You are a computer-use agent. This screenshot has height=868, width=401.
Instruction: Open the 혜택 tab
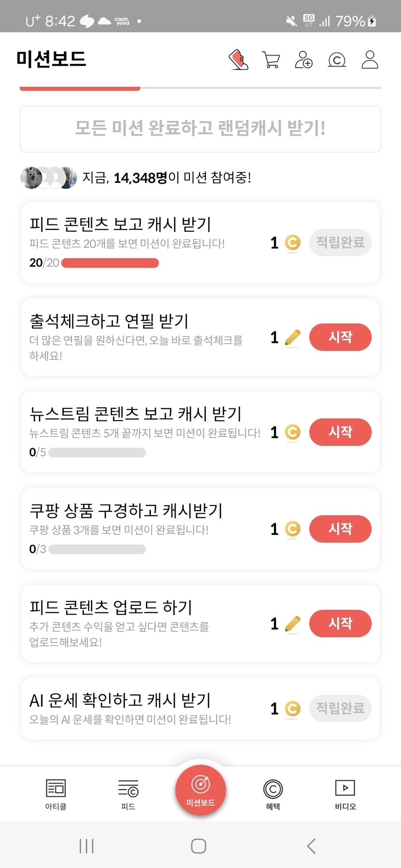tap(273, 794)
